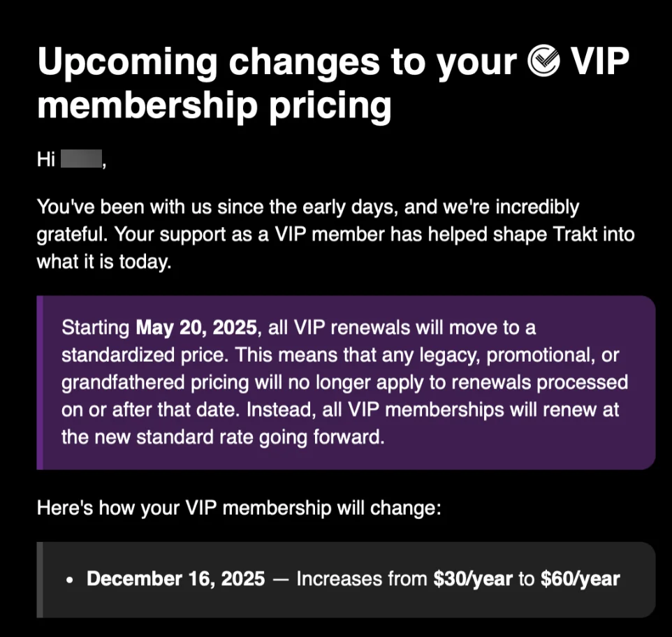Click the purple left border of the notice box
Viewport: 672px width, 637px height.
coord(40,383)
